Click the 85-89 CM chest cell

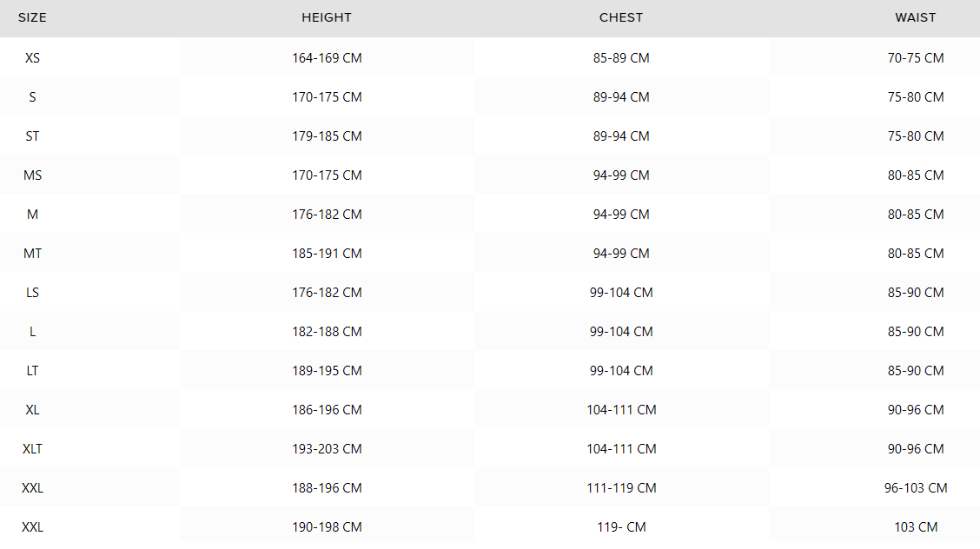point(621,58)
